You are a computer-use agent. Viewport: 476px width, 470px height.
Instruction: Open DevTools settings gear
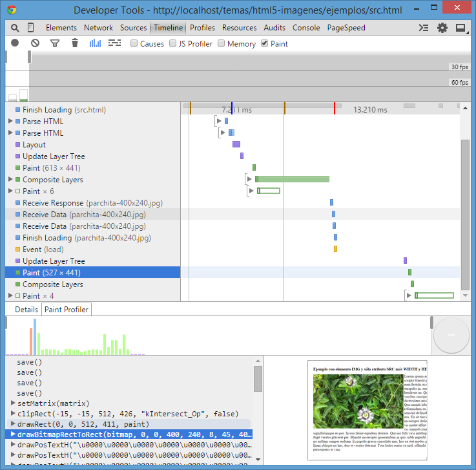coord(442,28)
